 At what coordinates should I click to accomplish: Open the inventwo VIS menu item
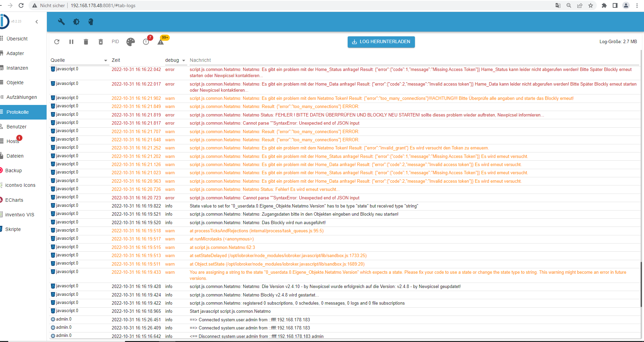22,215
